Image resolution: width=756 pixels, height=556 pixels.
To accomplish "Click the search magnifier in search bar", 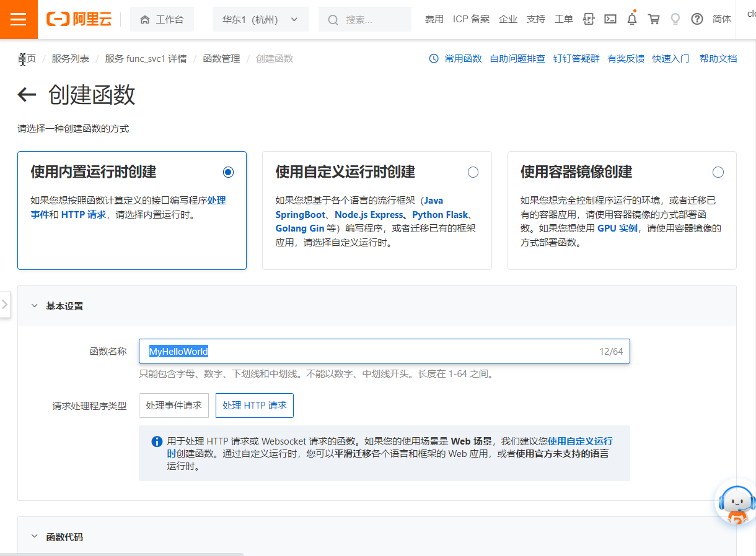I will coord(333,19).
